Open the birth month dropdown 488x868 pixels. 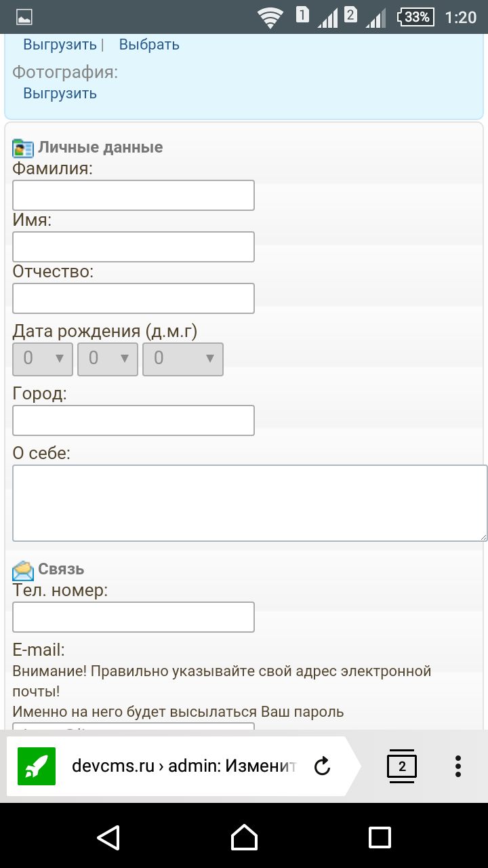tap(108, 359)
